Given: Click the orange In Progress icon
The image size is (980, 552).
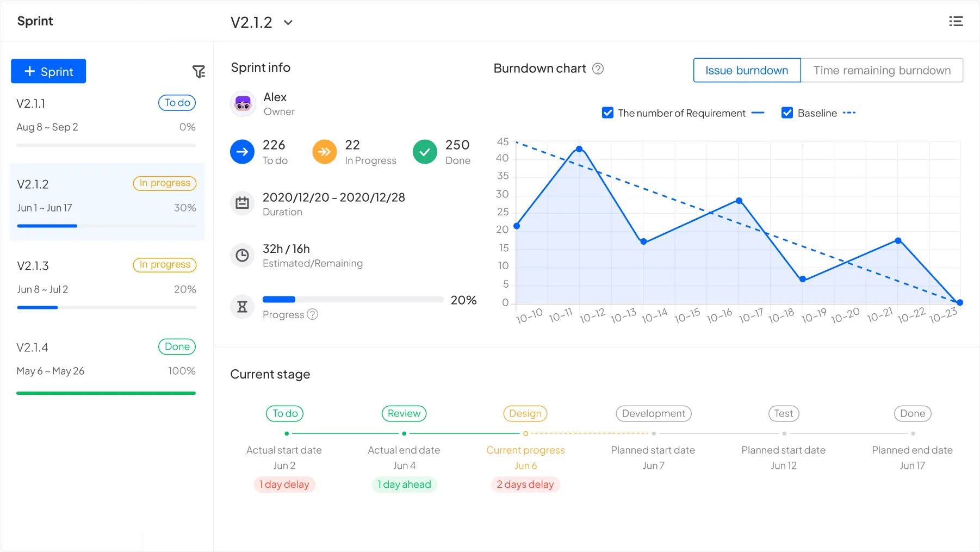Looking at the screenshot, I should (x=324, y=152).
